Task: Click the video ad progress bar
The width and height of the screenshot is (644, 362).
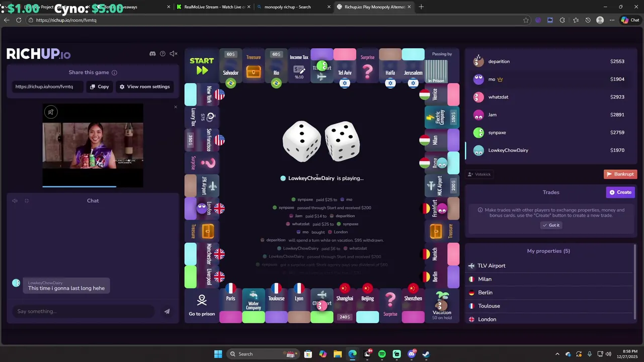Action: pyautogui.click(x=93, y=187)
